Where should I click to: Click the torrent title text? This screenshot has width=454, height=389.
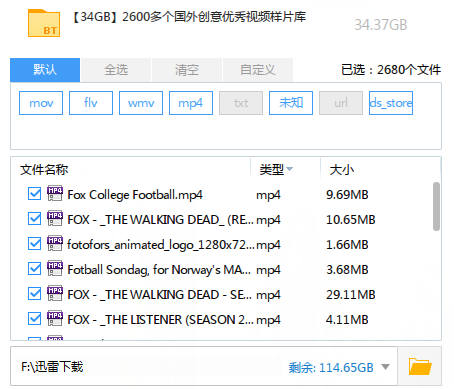tap(188, 17)
